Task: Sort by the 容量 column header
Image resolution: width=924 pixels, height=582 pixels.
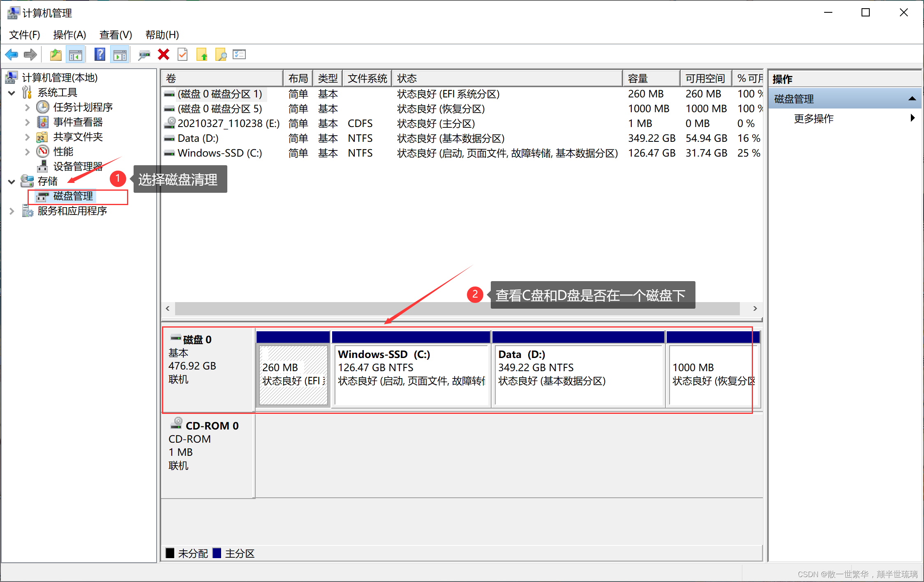Action: (651, 78)
